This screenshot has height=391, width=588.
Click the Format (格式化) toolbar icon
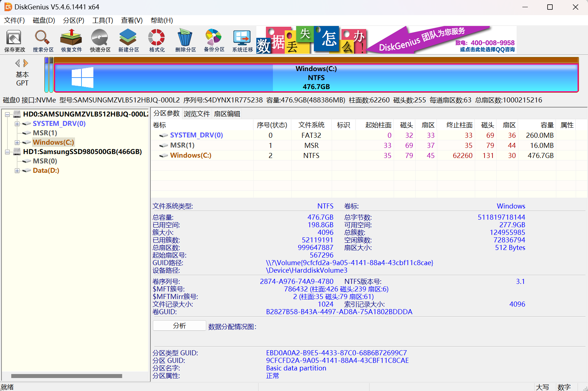[x=157, y=40]
